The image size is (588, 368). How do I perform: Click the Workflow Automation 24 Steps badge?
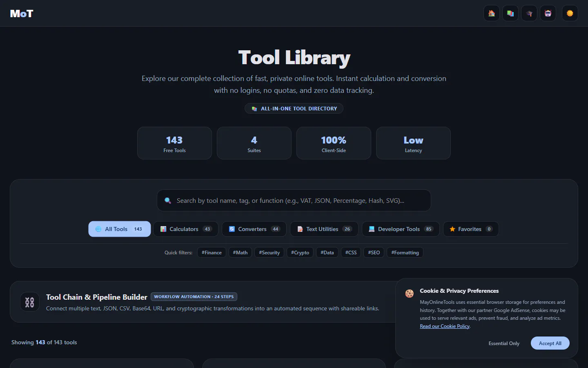pyautogui.click(x=194, y=297)
